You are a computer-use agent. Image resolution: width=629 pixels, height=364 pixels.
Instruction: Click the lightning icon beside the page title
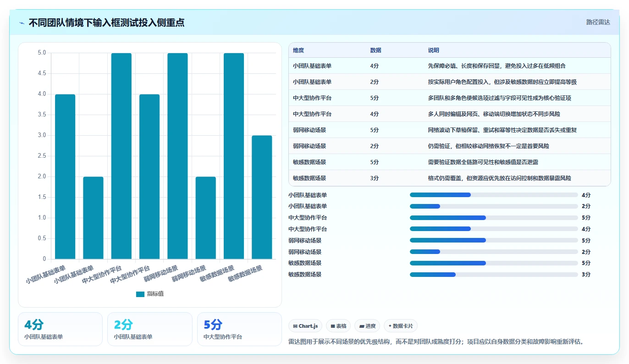[22, 22]
